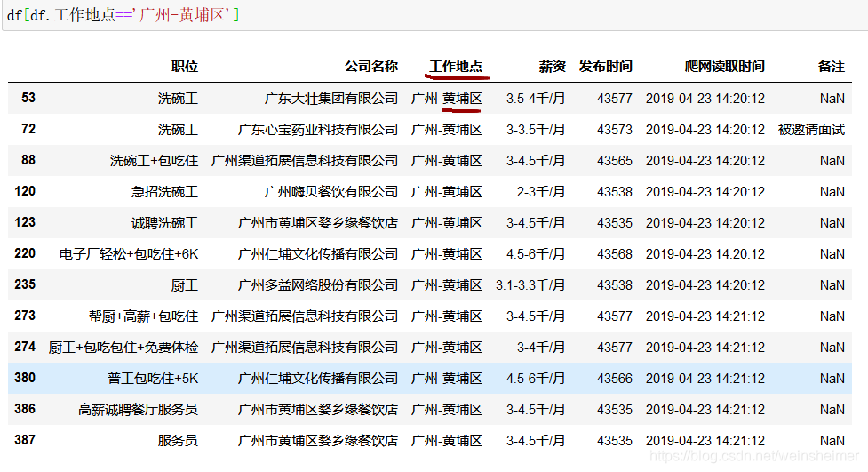Screen dimensions: 868x472
Task: Click job title 电子厂轻松+包吃住+6K
Action: tap(129, 253)
